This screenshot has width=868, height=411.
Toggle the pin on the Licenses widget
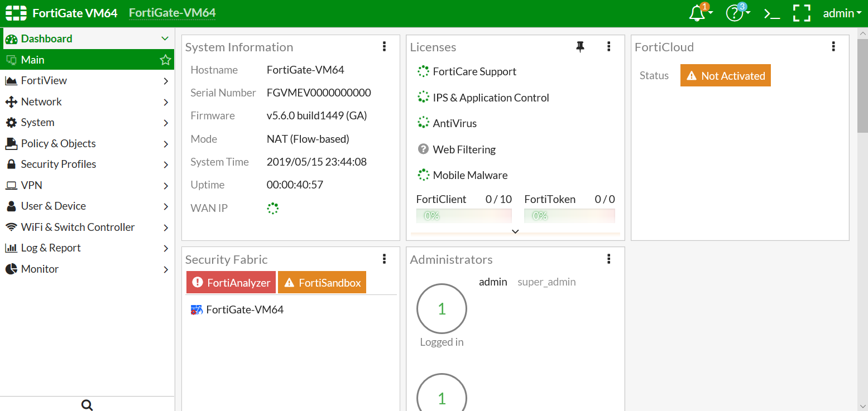pos(580,47)
